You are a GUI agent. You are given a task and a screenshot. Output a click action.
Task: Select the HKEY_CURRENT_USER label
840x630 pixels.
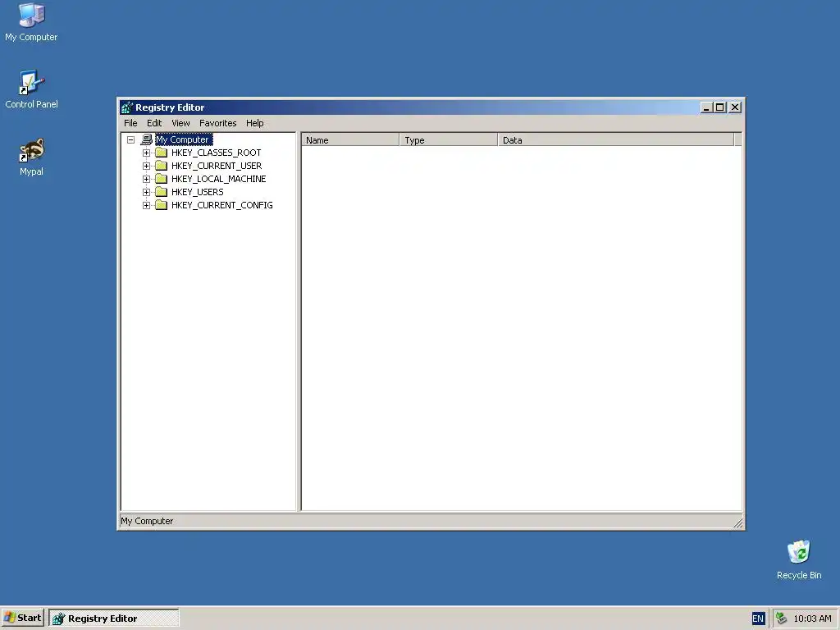coord(217,166)
